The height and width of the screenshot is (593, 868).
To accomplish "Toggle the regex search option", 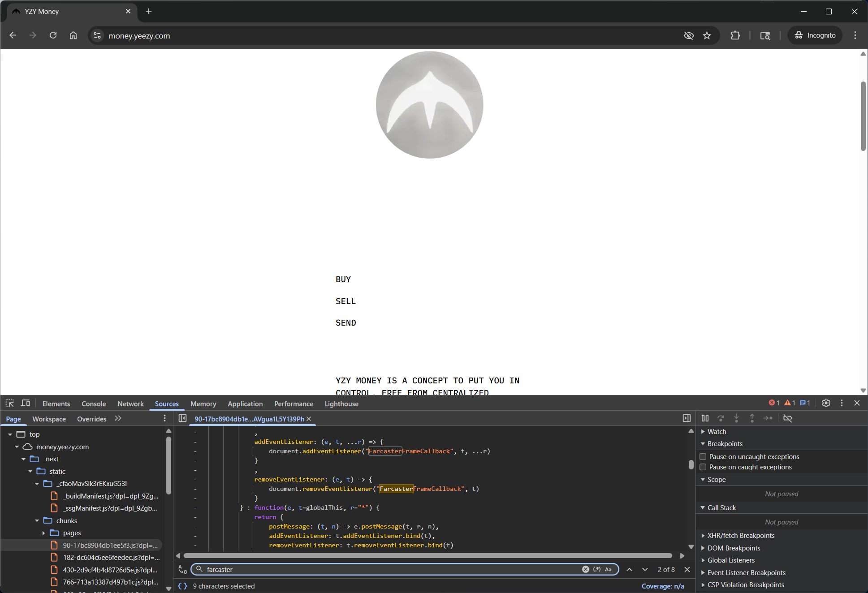I will point(597,569).
